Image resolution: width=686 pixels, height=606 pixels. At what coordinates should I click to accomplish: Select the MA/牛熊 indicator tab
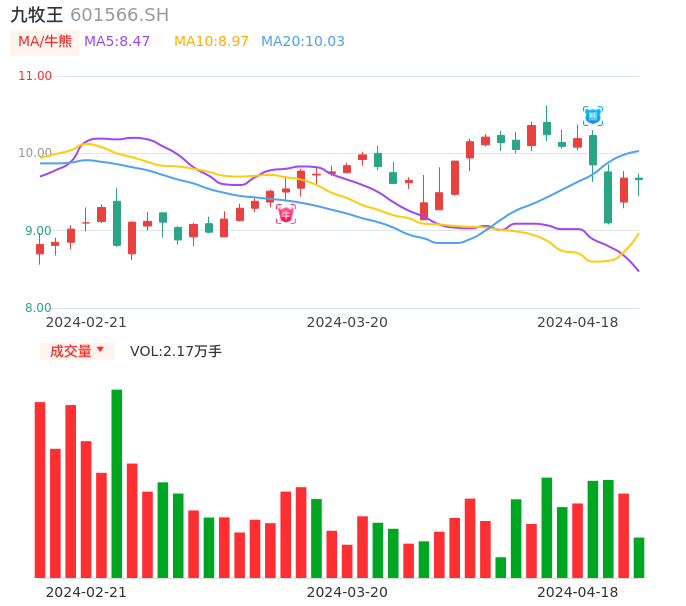point(45,42)
